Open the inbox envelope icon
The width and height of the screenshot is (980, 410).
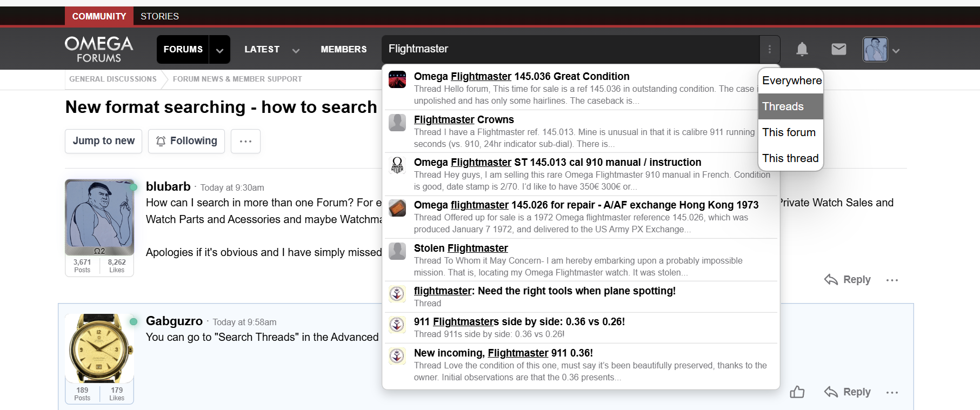838,50
